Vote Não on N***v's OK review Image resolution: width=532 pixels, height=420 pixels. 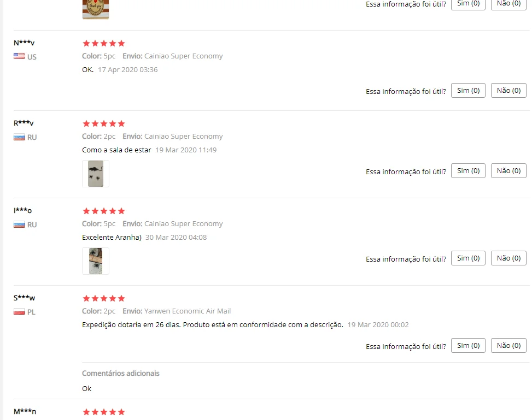click(508, 91)
